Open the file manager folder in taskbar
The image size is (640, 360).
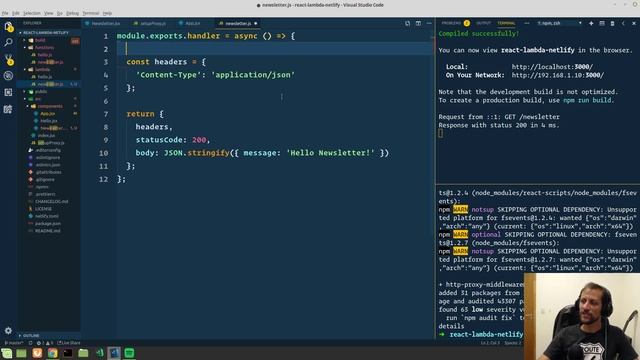click(83, 353)
